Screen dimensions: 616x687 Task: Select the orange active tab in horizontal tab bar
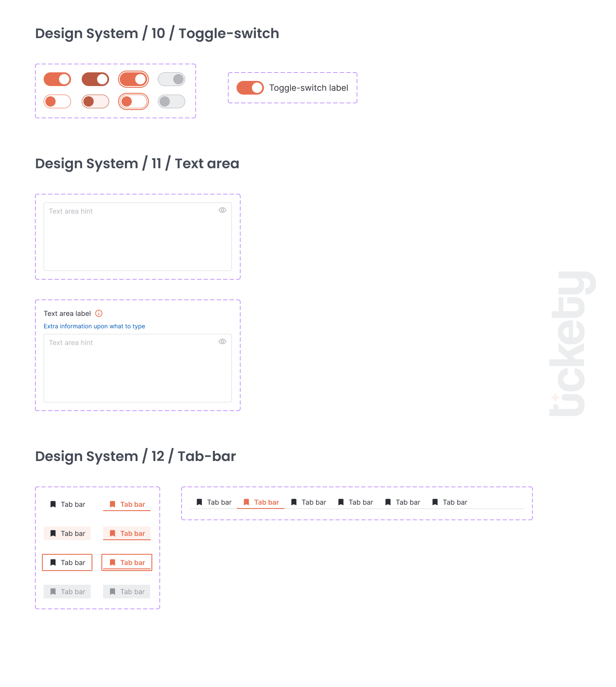pos(261,502)
